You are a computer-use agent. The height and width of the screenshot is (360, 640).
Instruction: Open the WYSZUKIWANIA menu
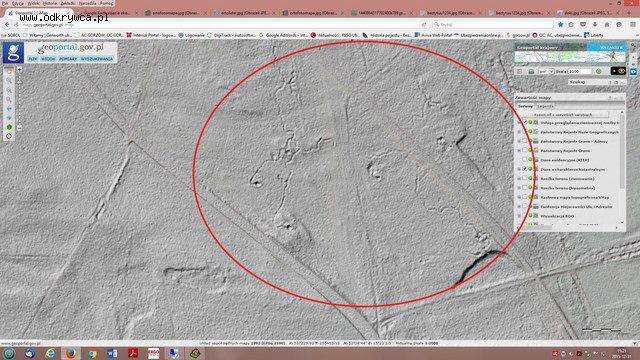[x=97, y=59]
